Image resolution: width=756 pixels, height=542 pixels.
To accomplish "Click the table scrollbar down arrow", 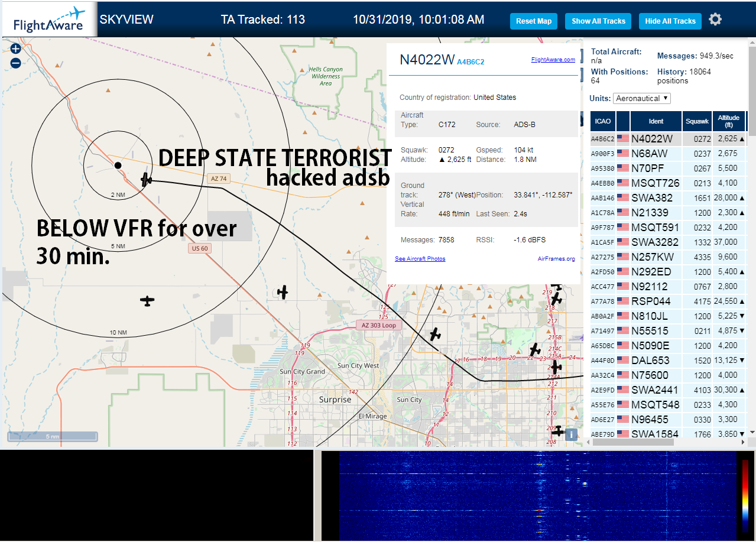I will coord(752,432).
